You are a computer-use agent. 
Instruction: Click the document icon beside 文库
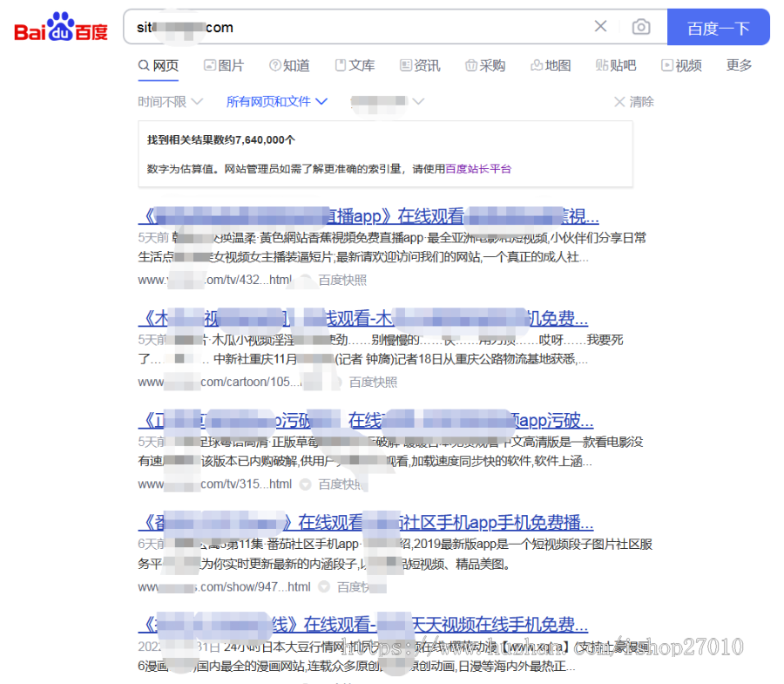pos(341,65)
